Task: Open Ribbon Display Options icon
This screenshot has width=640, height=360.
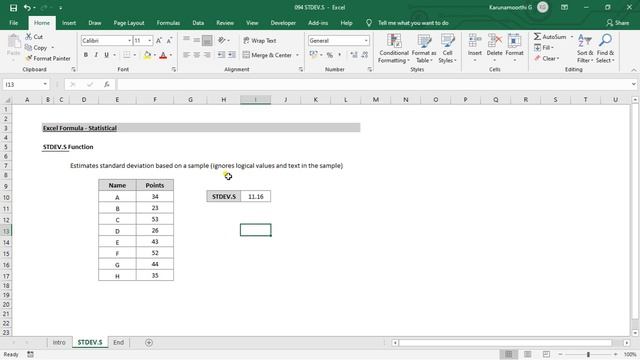Action: (564, 7)
